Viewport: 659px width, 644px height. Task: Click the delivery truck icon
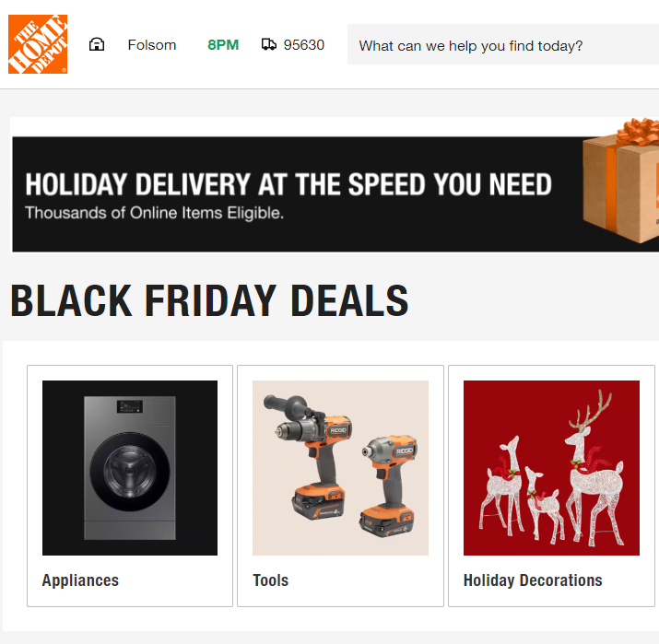pyautogui.click(x=269, y=44)
